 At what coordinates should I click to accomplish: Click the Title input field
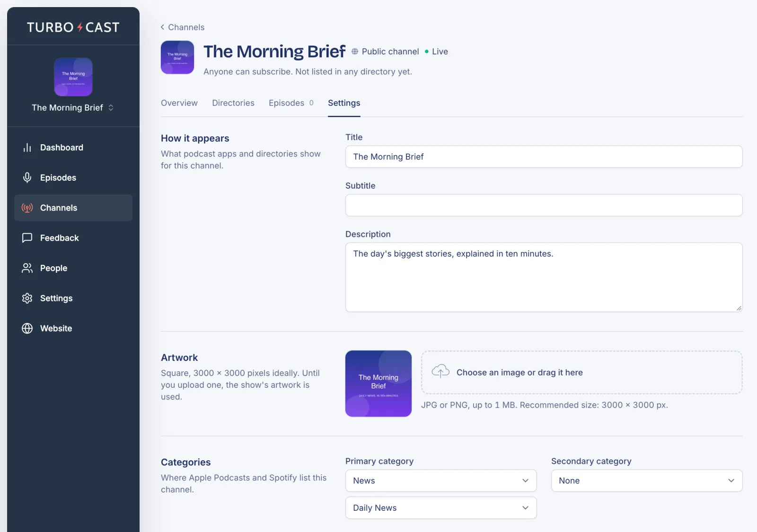click(544, 157)
